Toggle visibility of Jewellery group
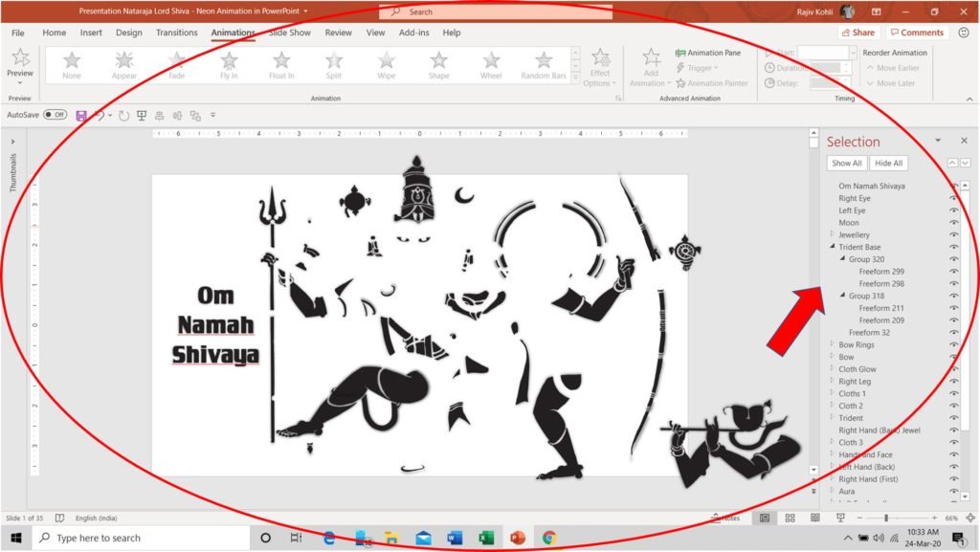This screenshot has height=552, width=980. [x=954, y=234]
